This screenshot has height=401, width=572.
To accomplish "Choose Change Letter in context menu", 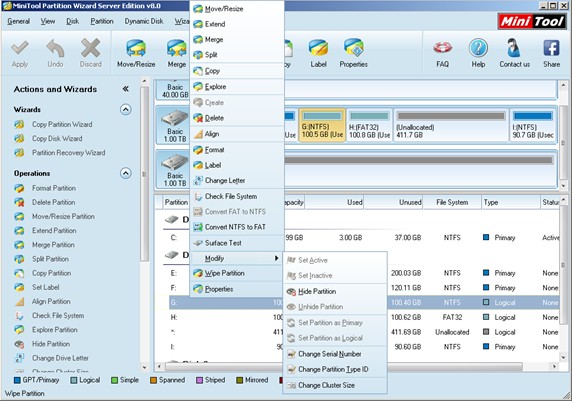I will pos(237,181).
